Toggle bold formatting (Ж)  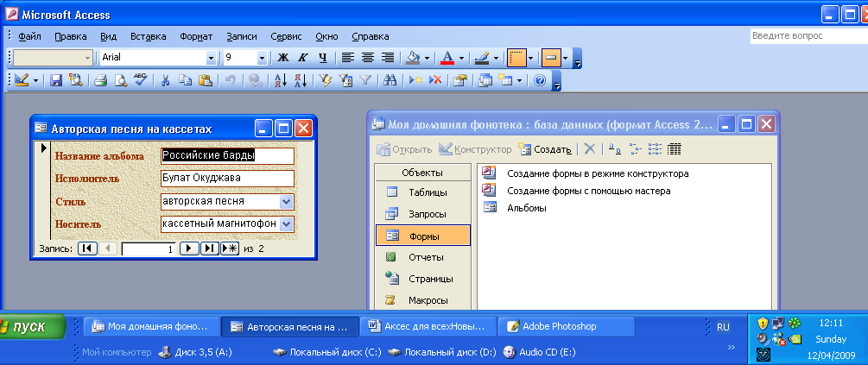click(283, 58)
